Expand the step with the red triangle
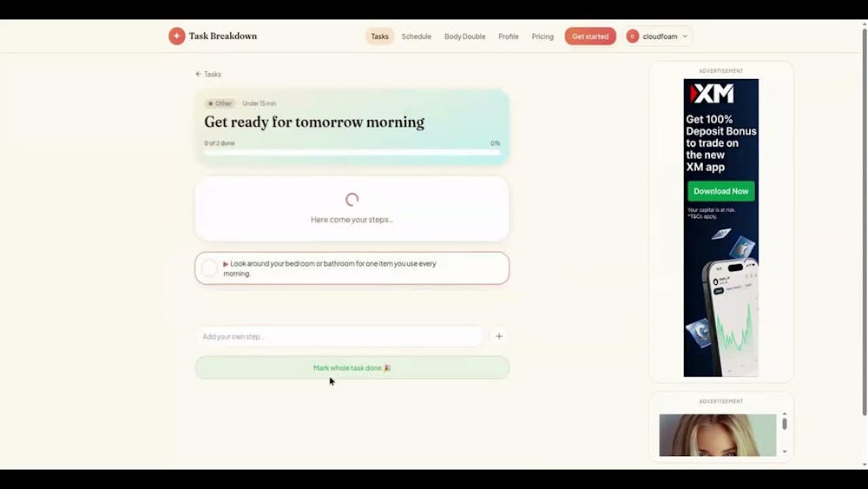The height and width of the screenshot is (489, 868). (226, 264)
